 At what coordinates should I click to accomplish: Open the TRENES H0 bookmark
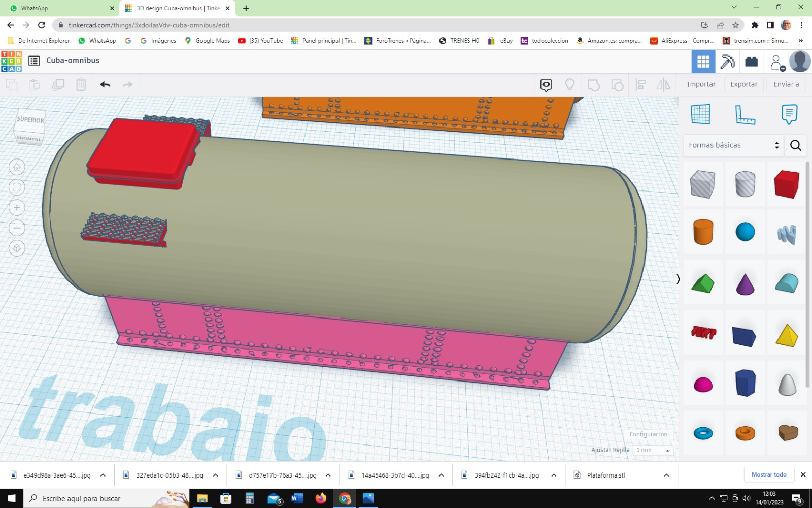click(459, 41)
